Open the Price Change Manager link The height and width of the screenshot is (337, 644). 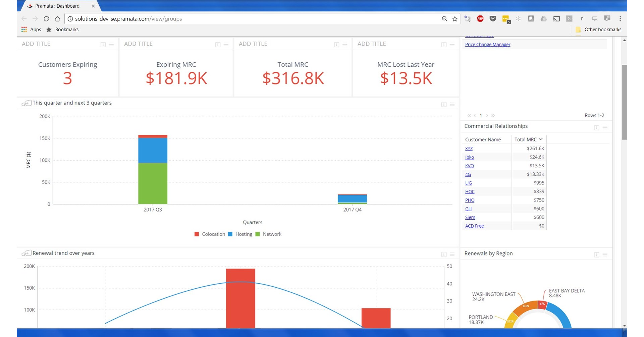click(x=488, y=45)
